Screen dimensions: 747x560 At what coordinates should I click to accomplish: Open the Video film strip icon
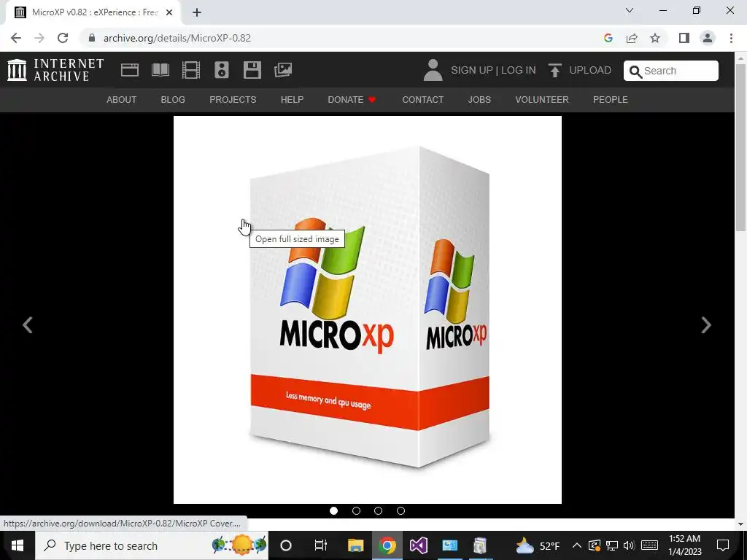pyautogui.click(x=191, y=70)
